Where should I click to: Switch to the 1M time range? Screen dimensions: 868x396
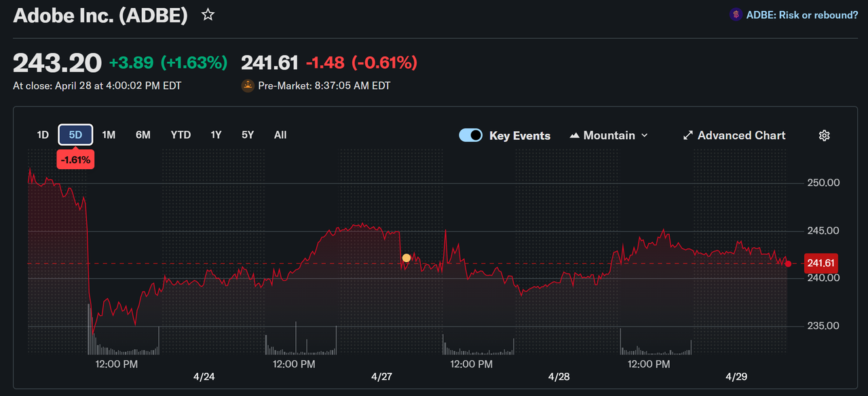[x=109, y=134]
